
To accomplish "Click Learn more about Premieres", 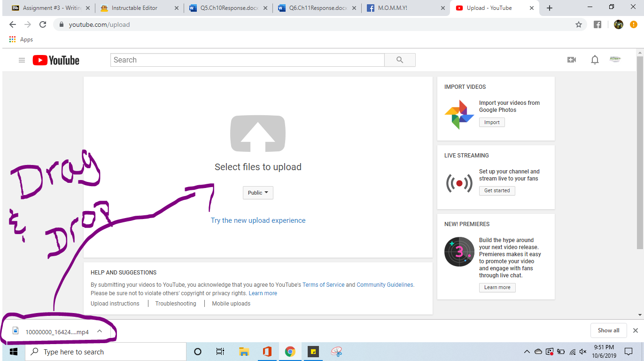I will click(497, 288).
